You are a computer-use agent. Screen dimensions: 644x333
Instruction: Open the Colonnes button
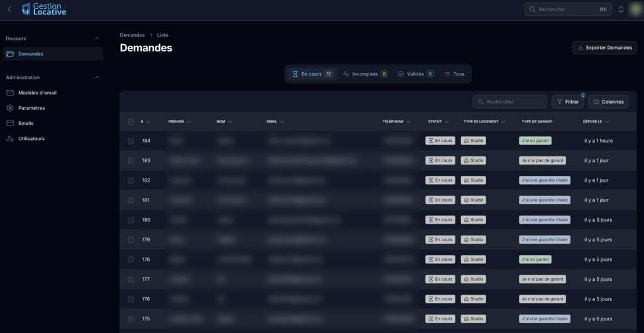click(608, 102)
